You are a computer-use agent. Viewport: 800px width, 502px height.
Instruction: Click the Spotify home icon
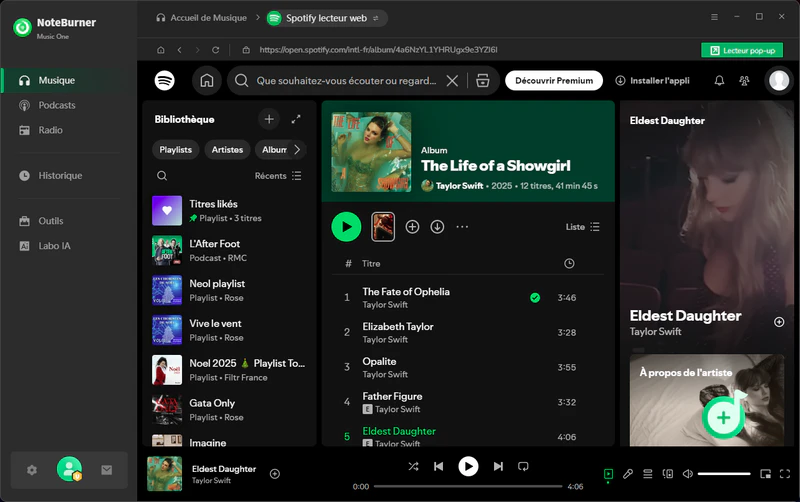pyautogui.click(x=207, y=81)
